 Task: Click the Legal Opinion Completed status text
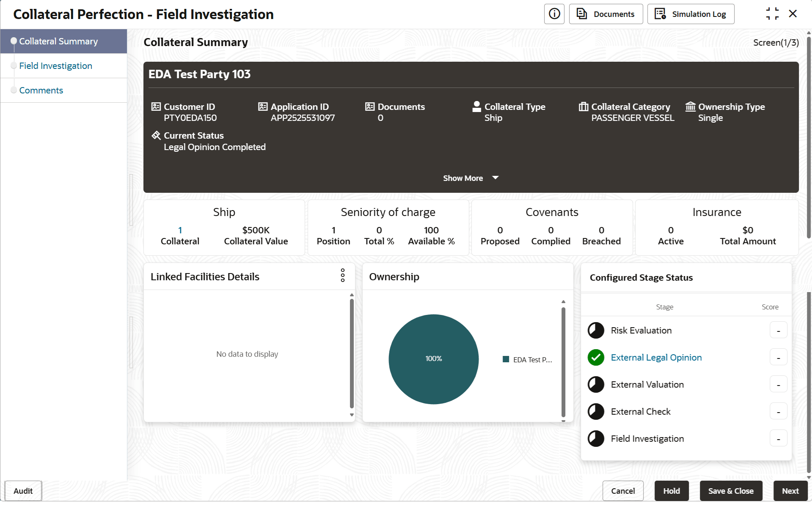[x=215, y=147]
